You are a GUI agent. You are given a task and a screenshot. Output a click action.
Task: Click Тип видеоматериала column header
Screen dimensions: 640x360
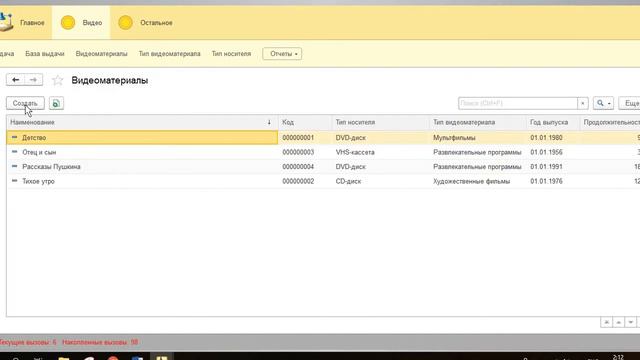pyautogui.click(x=478, y=122)
